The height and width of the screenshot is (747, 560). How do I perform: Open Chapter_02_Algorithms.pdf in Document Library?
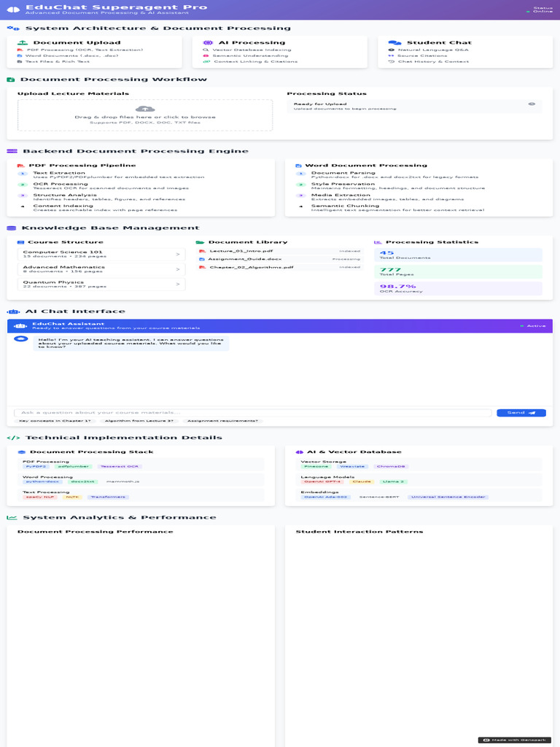pos(252,268)
